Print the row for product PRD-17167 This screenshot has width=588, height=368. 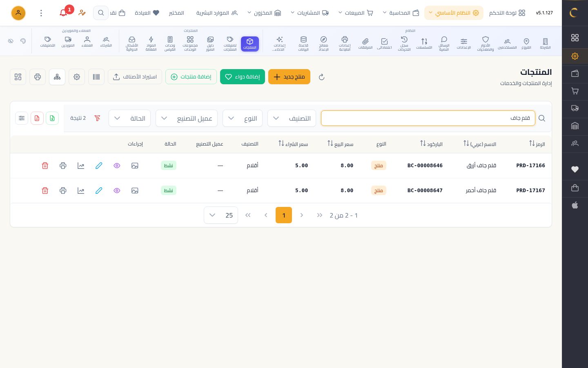(x=63, y=191)
